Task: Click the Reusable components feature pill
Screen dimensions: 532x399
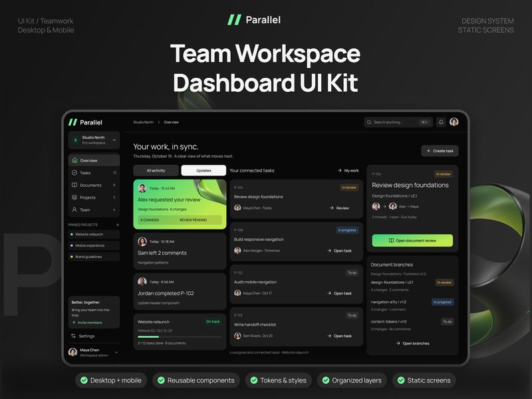Action: (x=196, y=380)
